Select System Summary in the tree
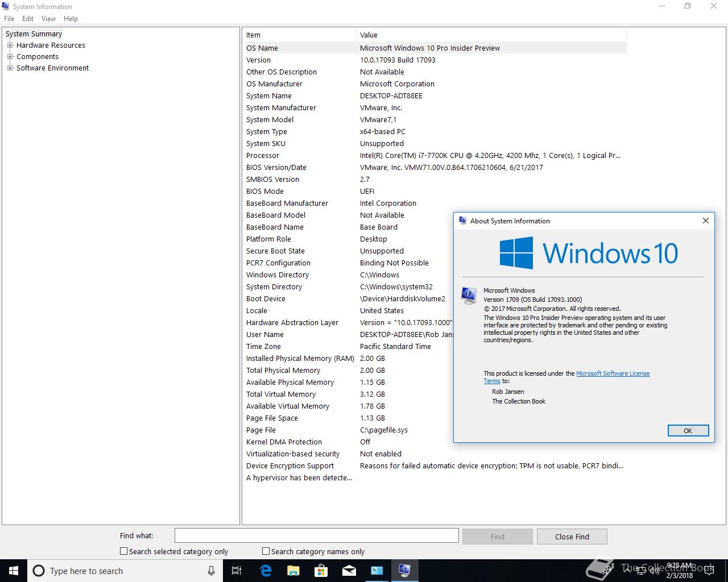The height and width of the screenshot is (582, 728). click(x=34, y=34)
